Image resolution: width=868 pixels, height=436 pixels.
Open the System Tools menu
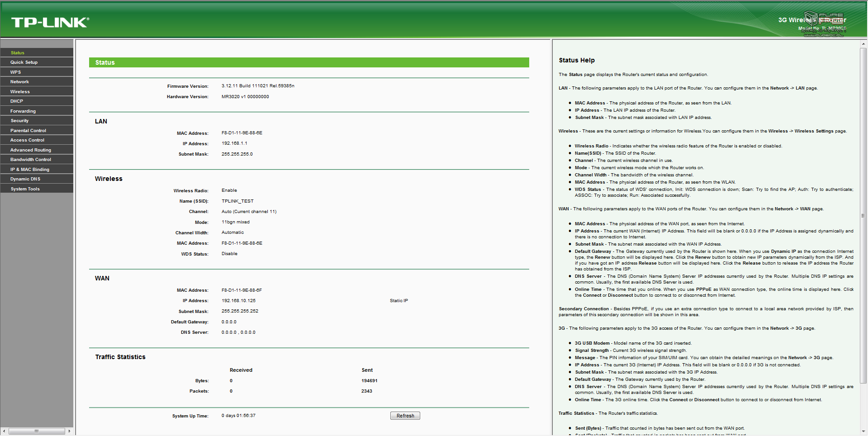(x=25, y=189)
